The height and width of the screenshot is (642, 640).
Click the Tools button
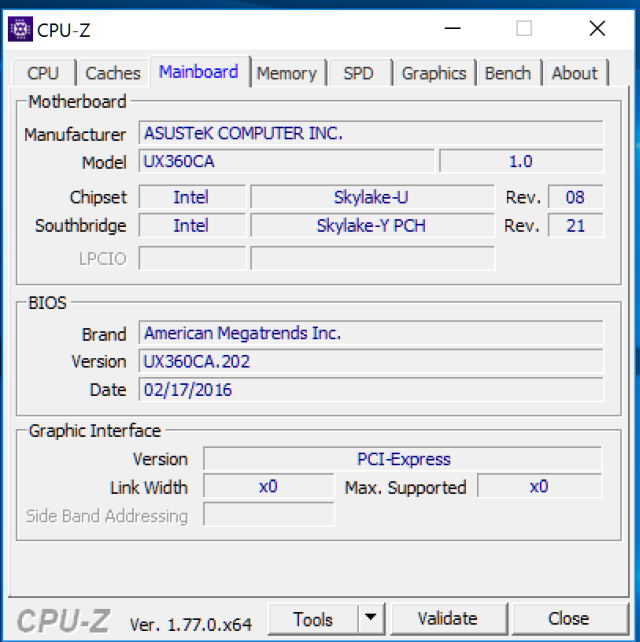(313, 619)
